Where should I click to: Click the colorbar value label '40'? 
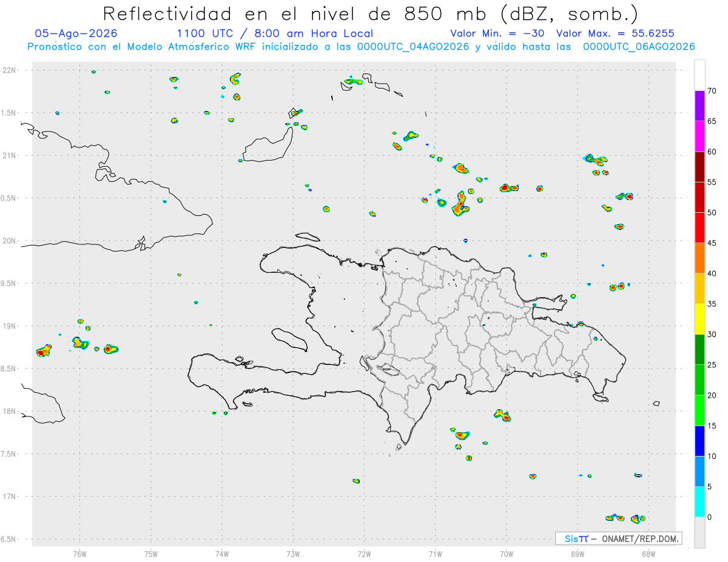(712, 273)
